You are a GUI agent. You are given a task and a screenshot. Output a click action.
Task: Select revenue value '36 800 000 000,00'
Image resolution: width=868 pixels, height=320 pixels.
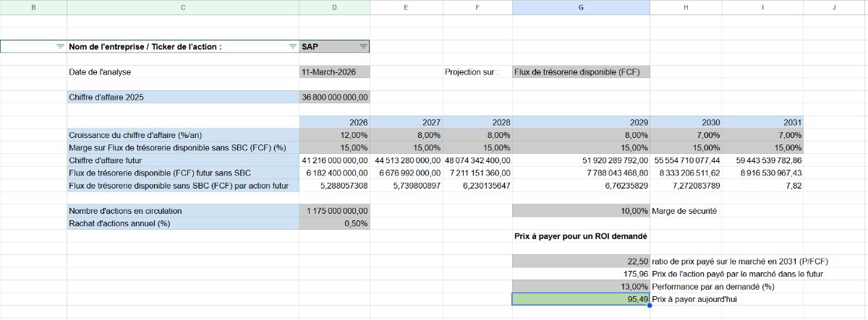click(334, 97)
